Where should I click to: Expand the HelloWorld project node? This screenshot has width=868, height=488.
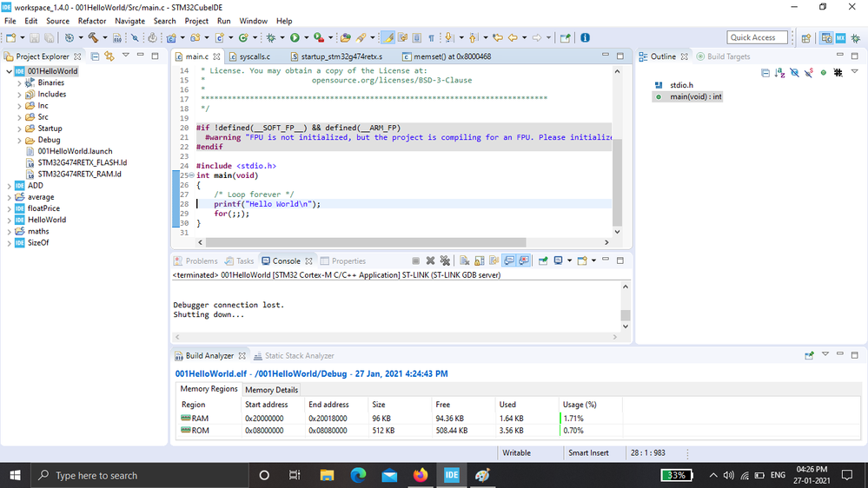[x=9, y=221]
